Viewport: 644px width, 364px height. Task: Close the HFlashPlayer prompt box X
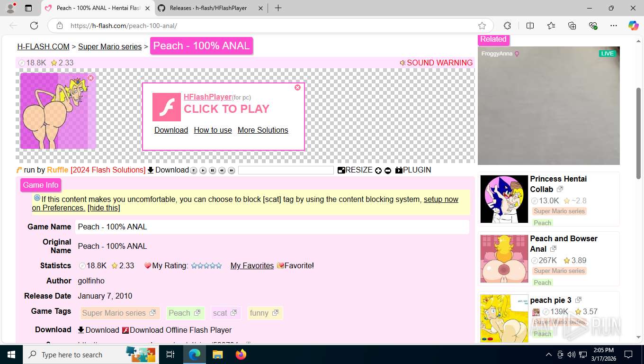click(297, 87)
